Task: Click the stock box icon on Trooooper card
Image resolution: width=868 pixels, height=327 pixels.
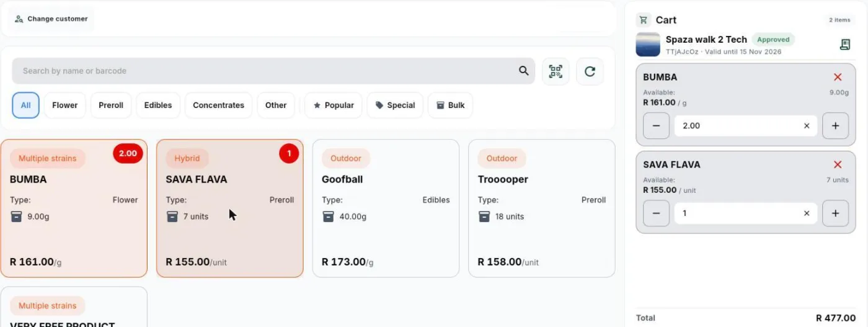Action: coord(484,217)
